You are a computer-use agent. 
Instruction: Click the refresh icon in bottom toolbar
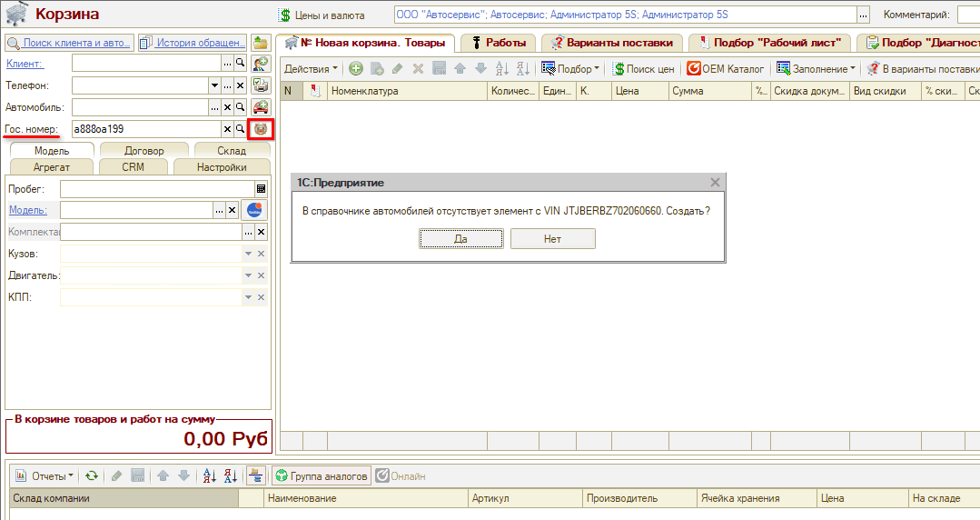pos(92,476)
